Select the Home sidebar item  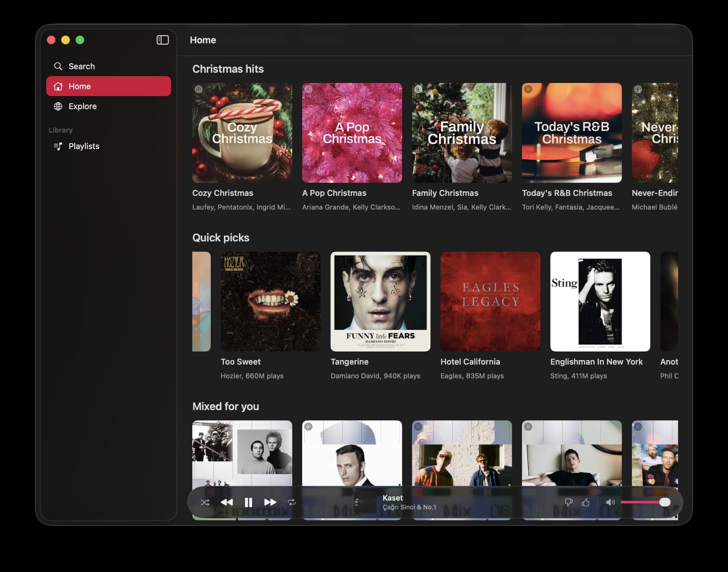tap(108, 86)
